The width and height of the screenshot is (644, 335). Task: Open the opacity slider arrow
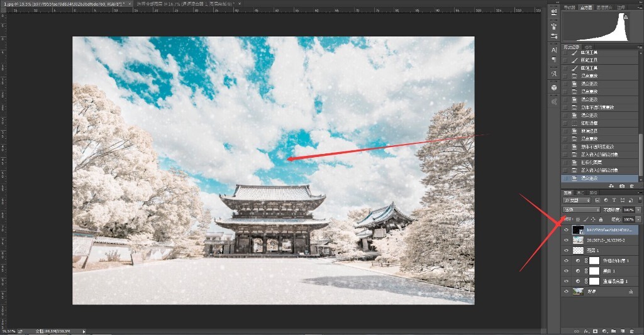638,210
